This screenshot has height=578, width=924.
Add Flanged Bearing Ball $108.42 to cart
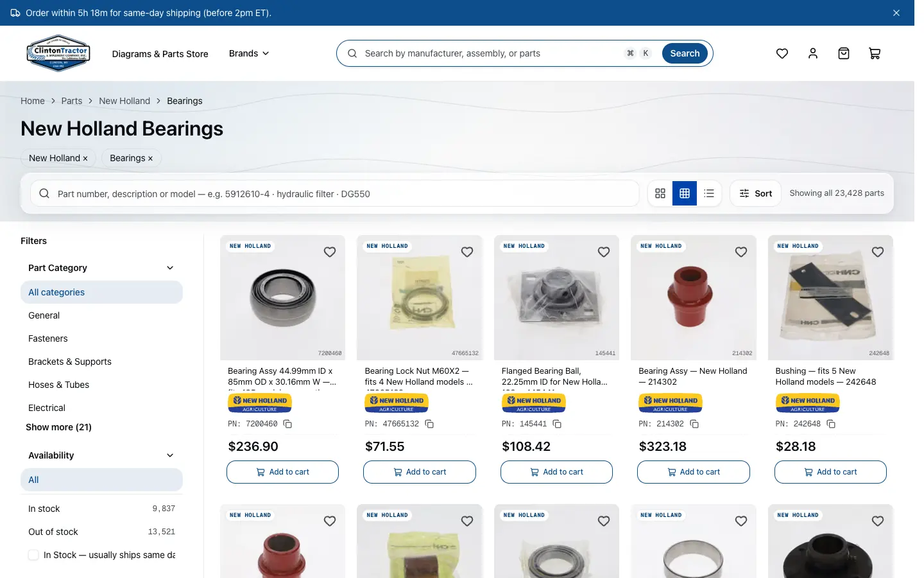pyautogui.click(x=556, y=472)
